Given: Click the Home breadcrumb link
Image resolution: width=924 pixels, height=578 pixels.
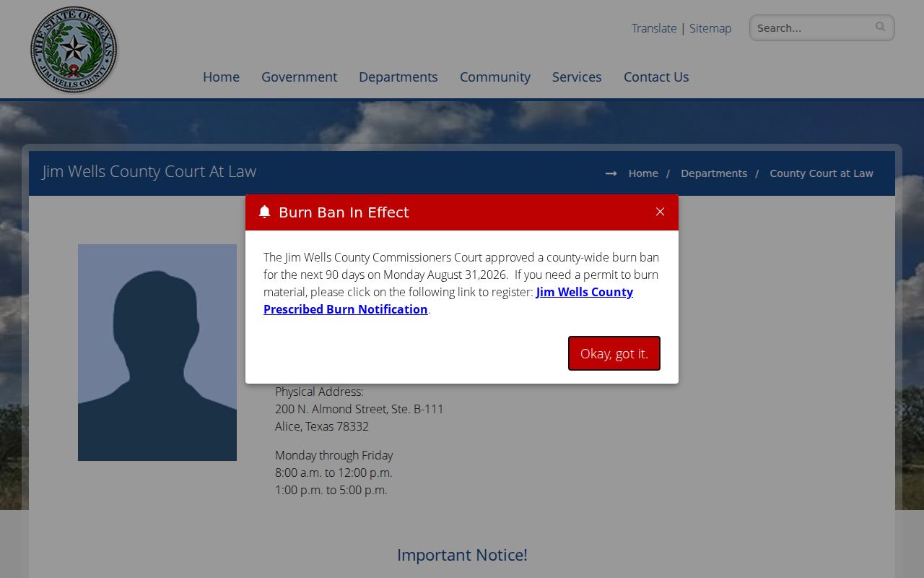Looking at the screenshot, I should 643,173.
